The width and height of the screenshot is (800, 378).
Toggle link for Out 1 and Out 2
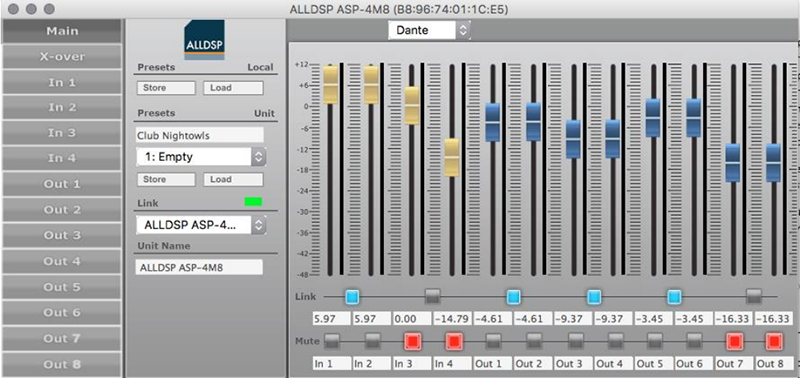(x=514, y=296)
